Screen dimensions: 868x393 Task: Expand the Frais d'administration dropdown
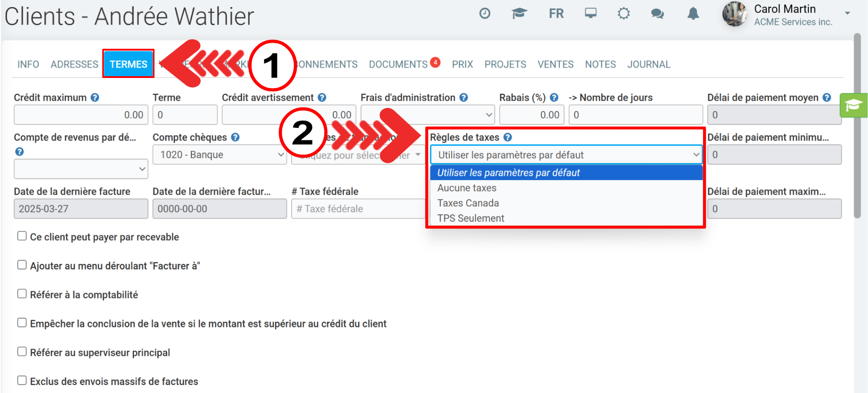tap(427, 115)
